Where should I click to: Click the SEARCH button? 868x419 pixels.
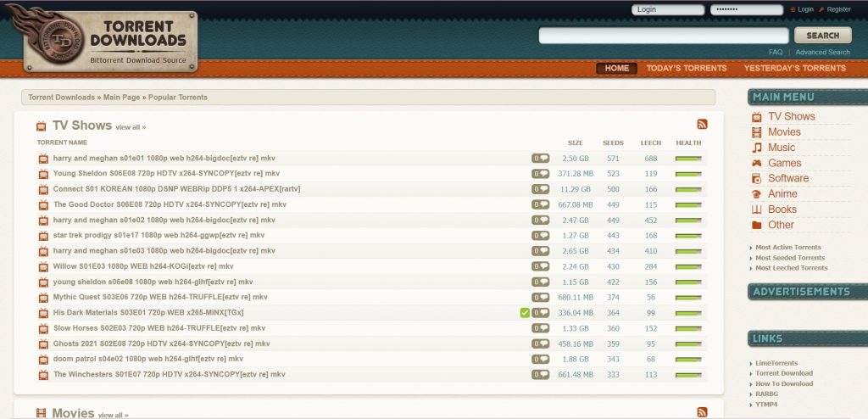coord(822,36)
